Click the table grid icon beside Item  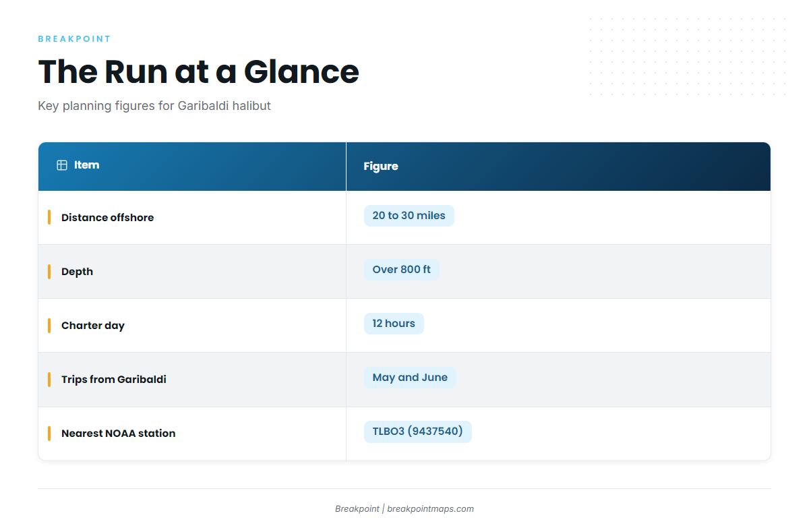point(62,165)
